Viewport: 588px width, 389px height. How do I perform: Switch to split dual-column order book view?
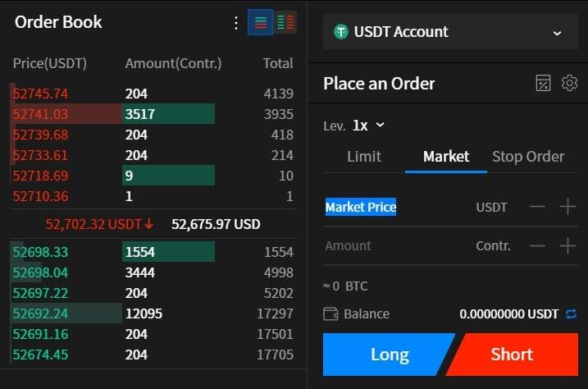(285, 22)
